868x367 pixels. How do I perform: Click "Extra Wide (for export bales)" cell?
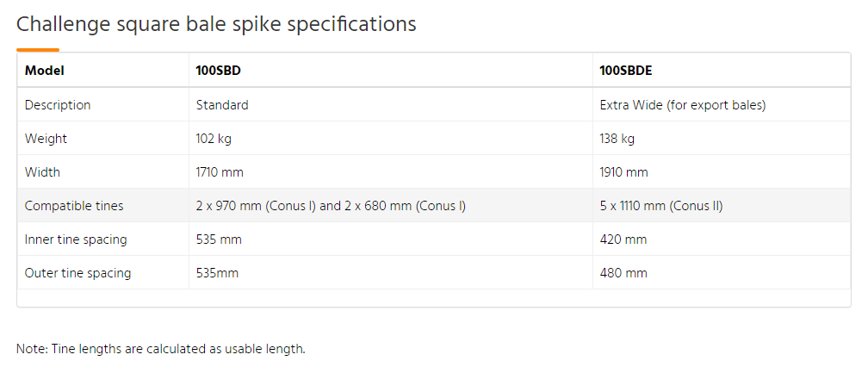click(682, 105)
